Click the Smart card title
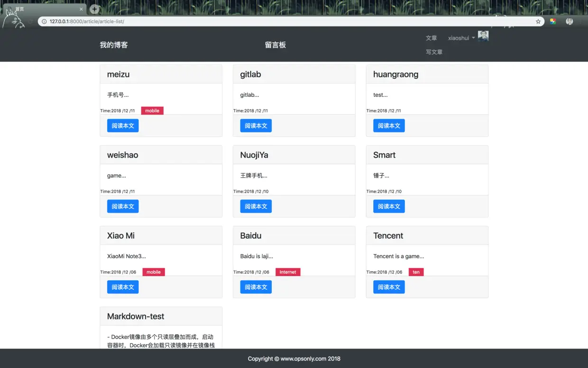Screen dimensions: 588x368 pyautogui.click(x=384, y=155)
